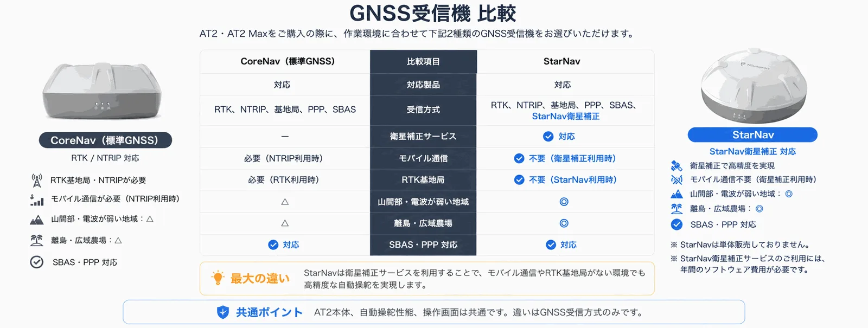
Task: Select the blue palm island icon under StarNav
Action: (676, 209)
